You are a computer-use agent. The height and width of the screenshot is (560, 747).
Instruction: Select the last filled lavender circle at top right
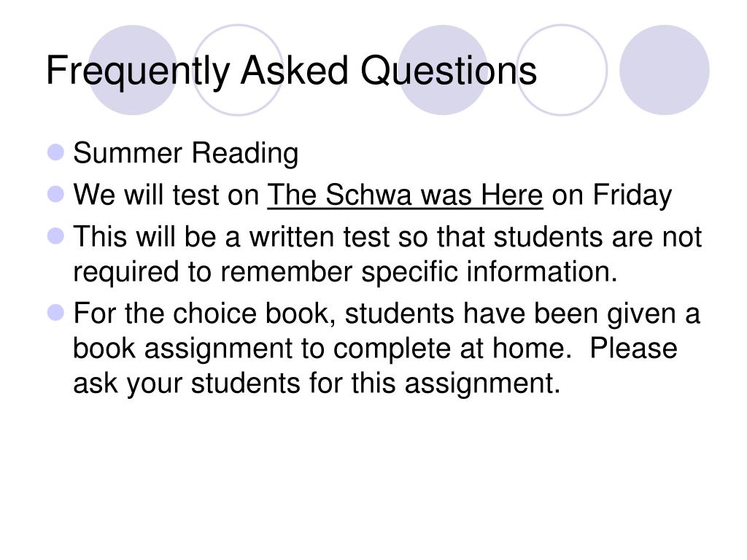[665, 70]
